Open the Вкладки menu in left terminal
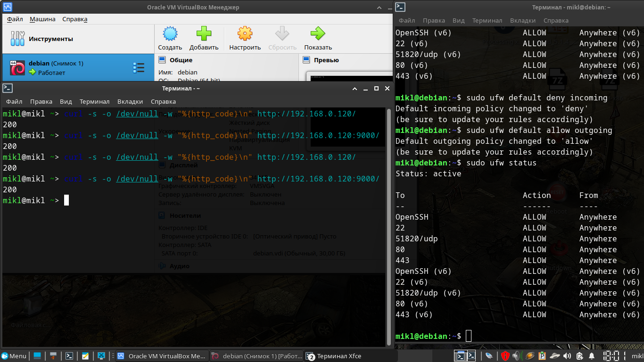The height and width of the screenshot is (362, 644). pyautogui.click(x=130, y=101)
